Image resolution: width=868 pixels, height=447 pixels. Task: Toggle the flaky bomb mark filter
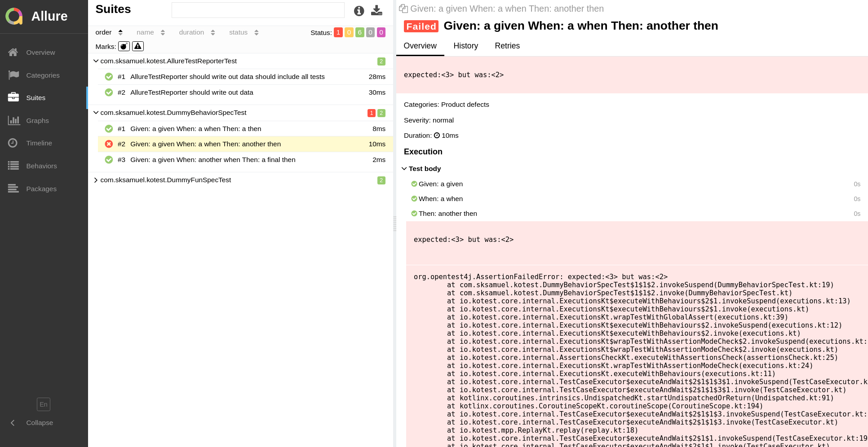124,46
